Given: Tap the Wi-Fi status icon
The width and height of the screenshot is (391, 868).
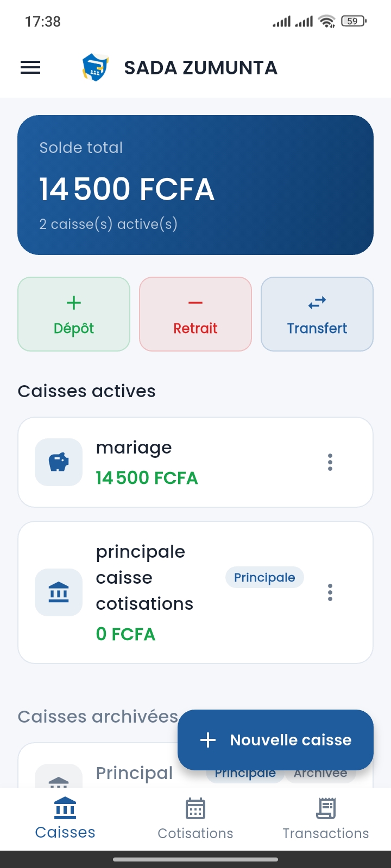Looking at the screenshot, I should tap(327, 21).
